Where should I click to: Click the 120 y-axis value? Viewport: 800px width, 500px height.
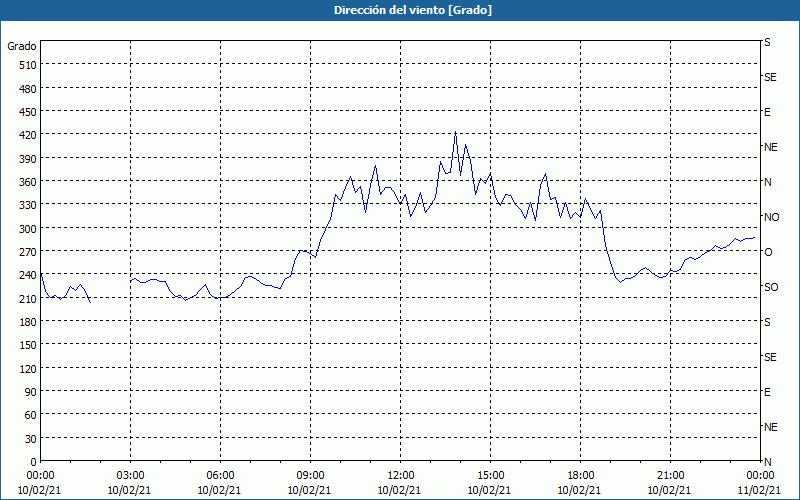click(28, 369)
